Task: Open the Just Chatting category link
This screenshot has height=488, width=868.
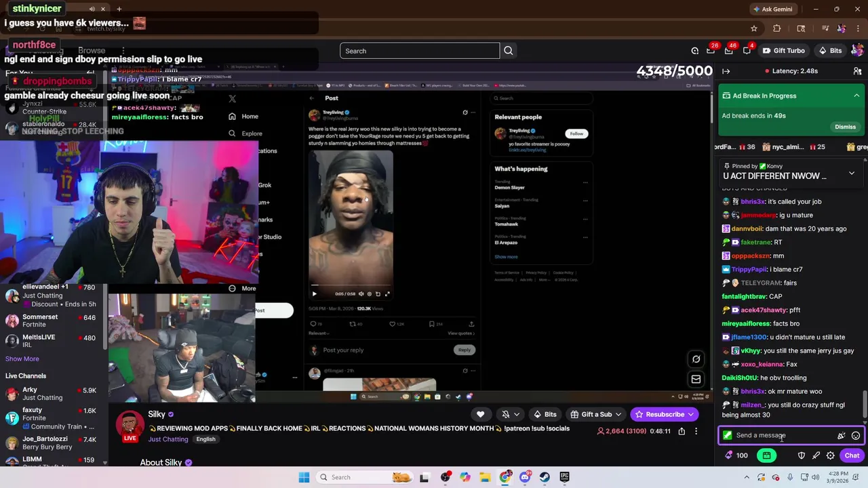Action: pos(168,439)
